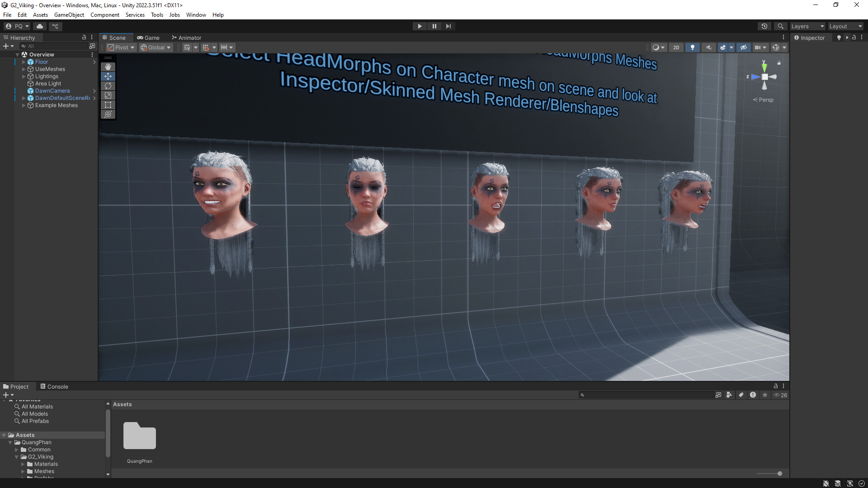Select DawnCamera in Hierarchy
Image resolution: width=868 pixels, height=488 pixels.
tap(52, 91)
